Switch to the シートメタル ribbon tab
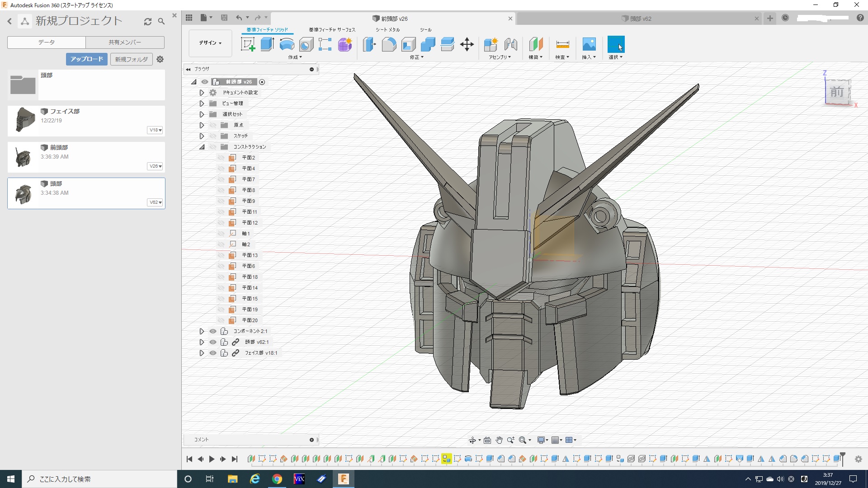Image resolution: width=868 pixels, height=488 pixels. pos(387,30)
